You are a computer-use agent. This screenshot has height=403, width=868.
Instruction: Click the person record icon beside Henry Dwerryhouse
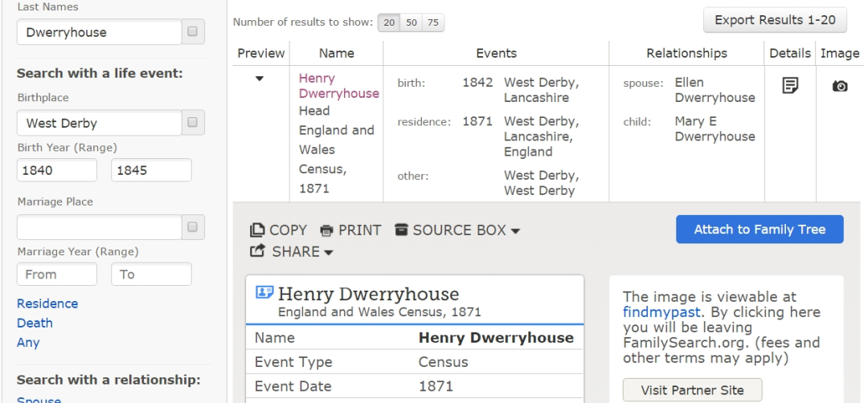pos(264,293)
